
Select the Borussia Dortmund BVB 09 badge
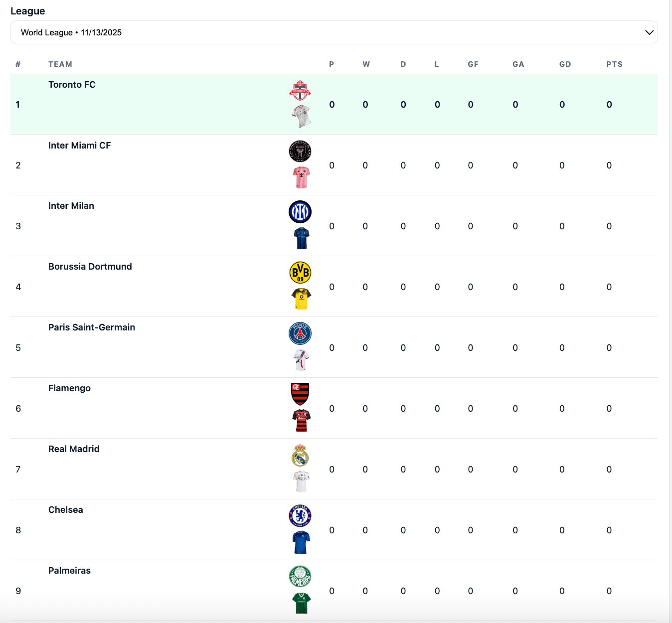(300, 273)
